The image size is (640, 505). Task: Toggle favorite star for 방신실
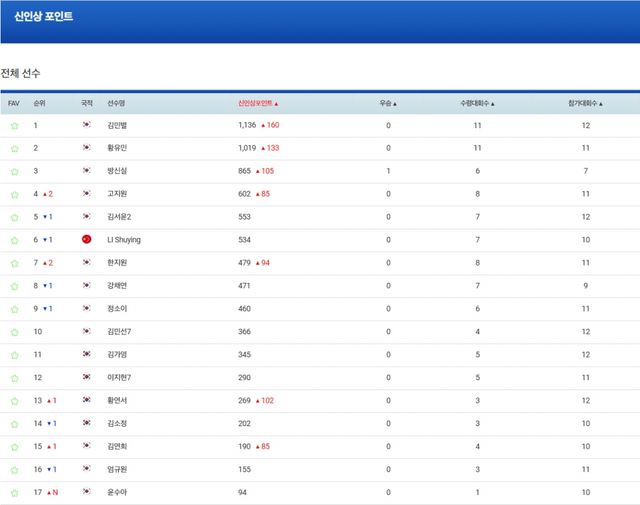pos(14,172)
